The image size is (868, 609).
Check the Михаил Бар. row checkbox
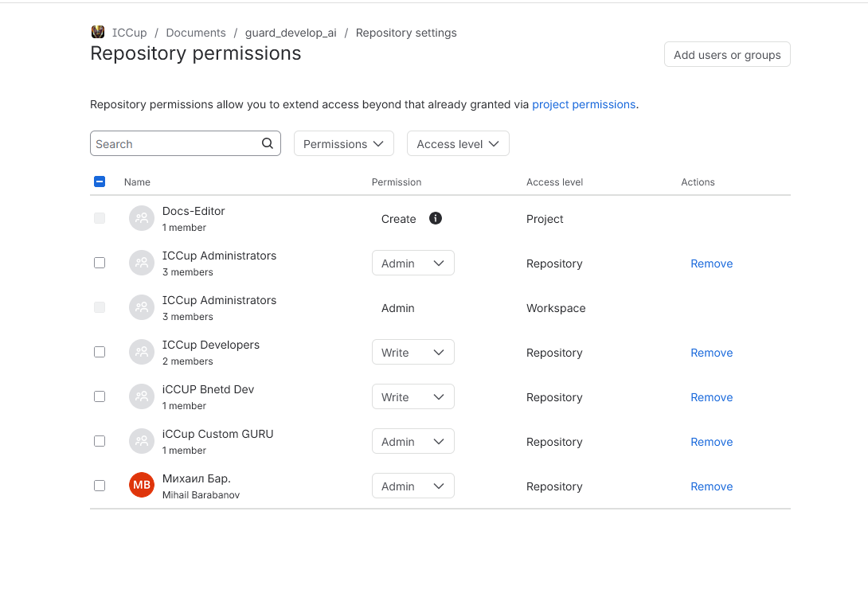tap(100, 486)
